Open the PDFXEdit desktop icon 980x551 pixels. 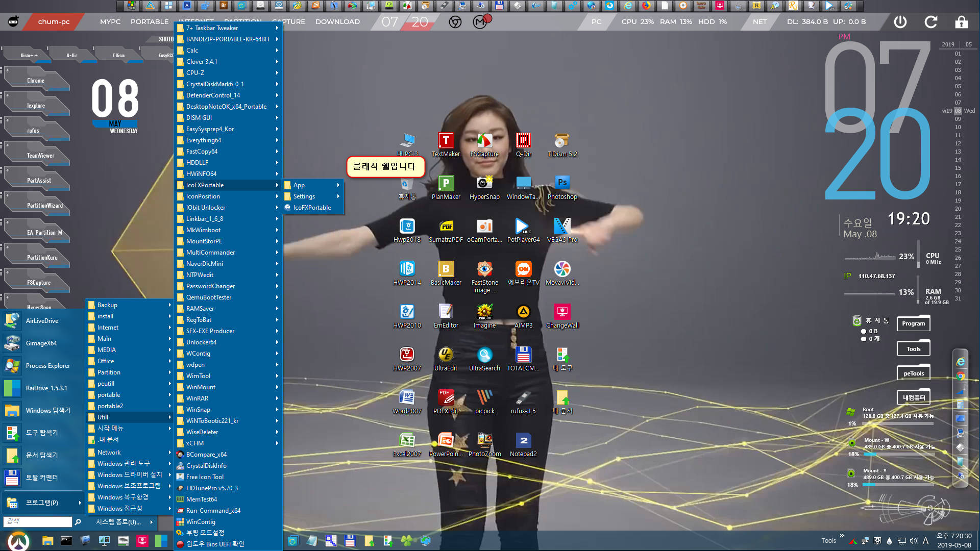click(446, 402)
